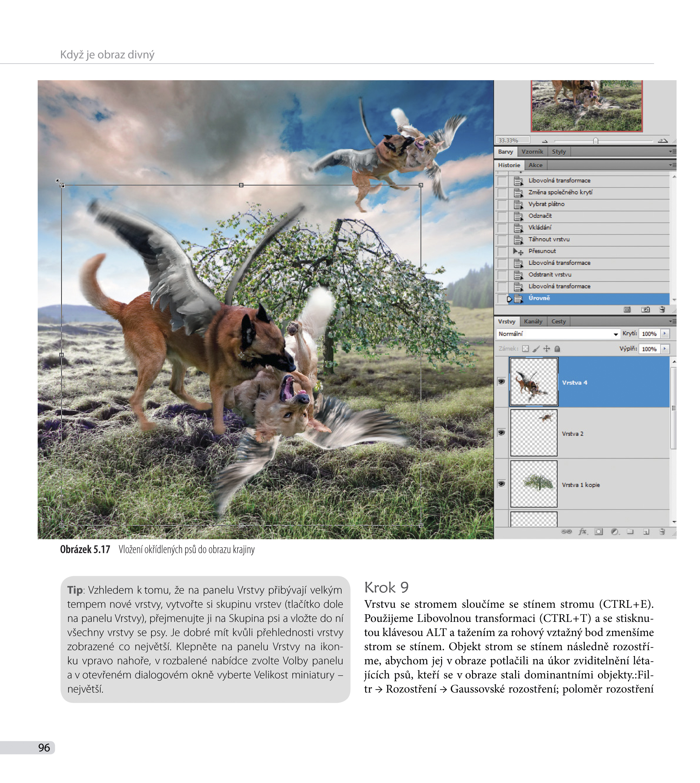Switch to the Vzorník tab
Screen dimensions: 700x783
click(532, 152)
